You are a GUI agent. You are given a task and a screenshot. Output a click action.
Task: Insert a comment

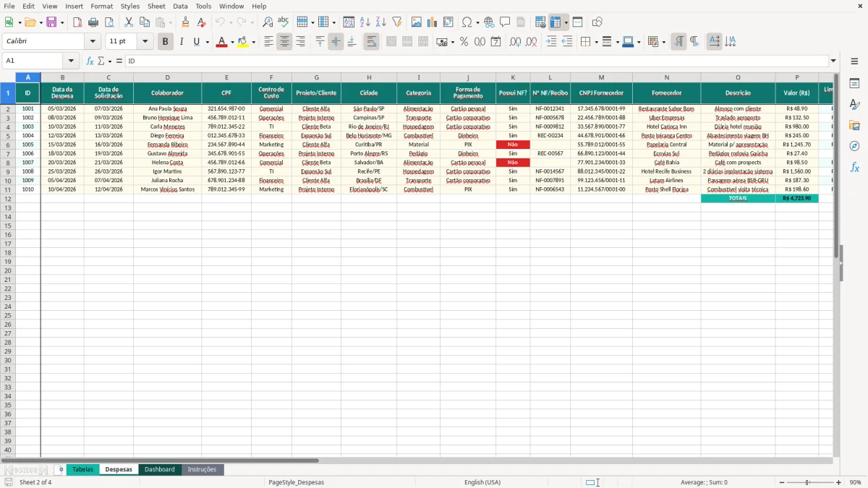505,22
